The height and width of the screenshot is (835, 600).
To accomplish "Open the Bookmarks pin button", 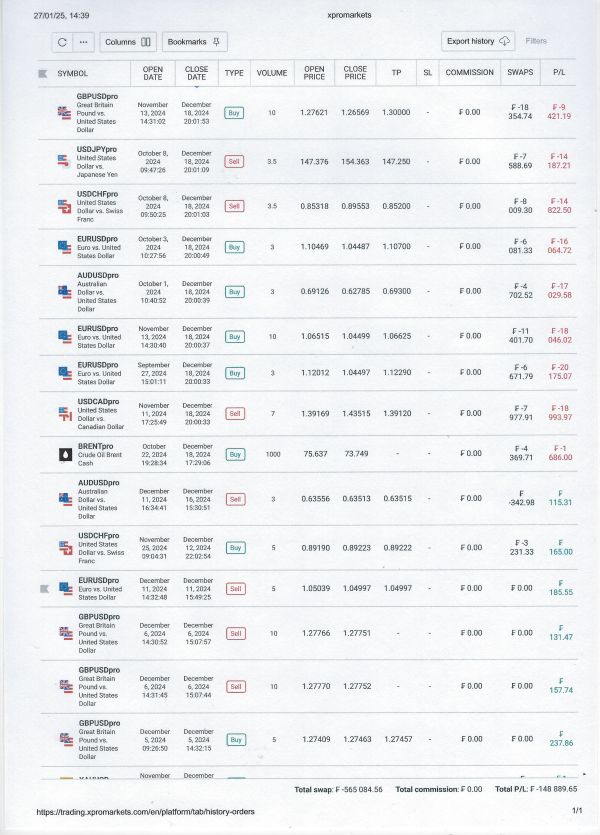I will 194,42.
